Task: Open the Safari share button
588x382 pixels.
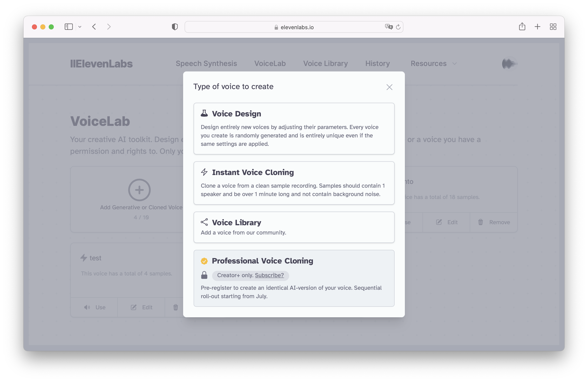Action: point(522,26)
